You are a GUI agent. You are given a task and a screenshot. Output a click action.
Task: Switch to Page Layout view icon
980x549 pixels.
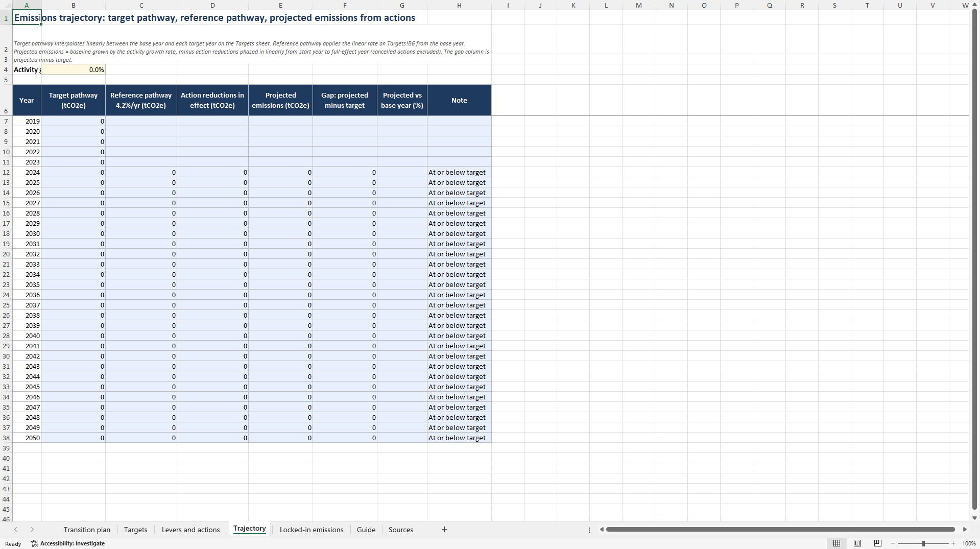(x=857, y=543)
